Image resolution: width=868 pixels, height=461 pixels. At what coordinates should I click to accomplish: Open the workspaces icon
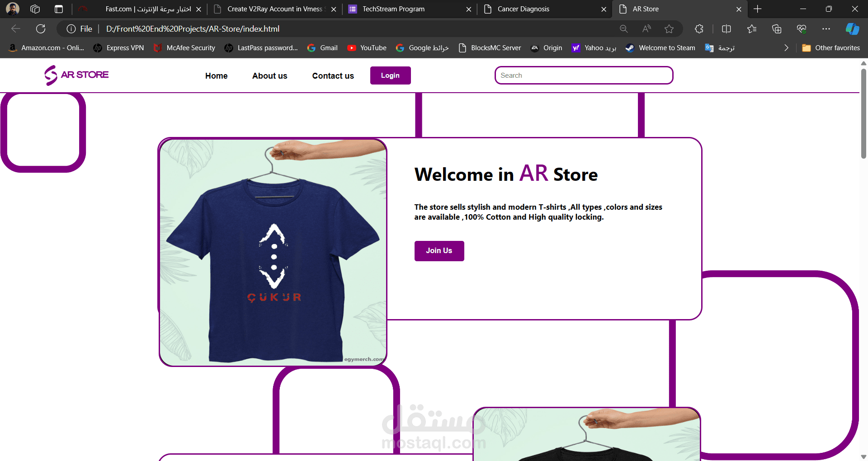coord(35,9)
